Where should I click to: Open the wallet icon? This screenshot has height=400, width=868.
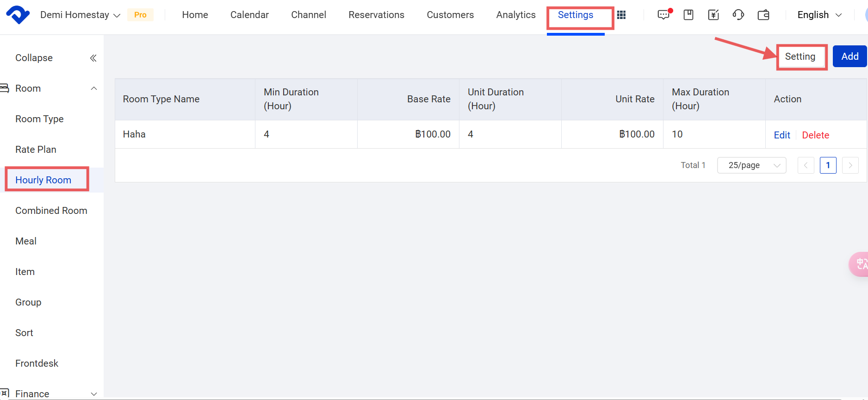[763, 15]
